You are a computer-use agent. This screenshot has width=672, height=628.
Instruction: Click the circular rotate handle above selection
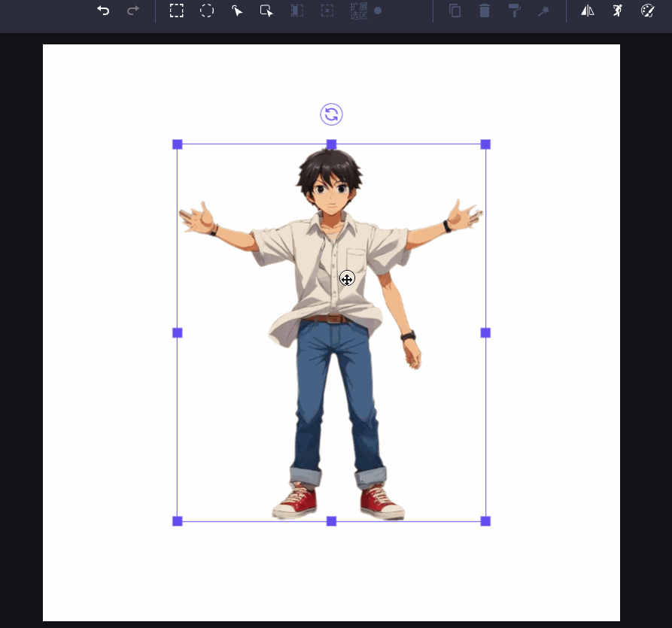tap(331, 114)
